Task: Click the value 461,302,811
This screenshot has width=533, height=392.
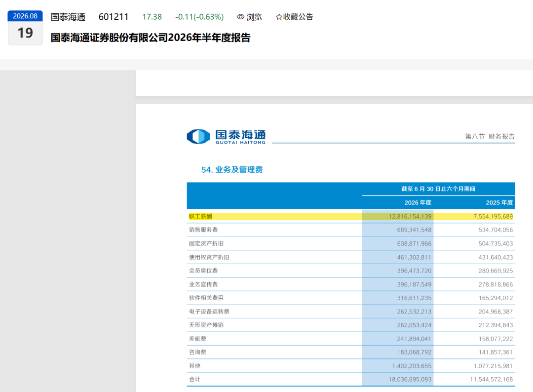Action: pos(414,257)
